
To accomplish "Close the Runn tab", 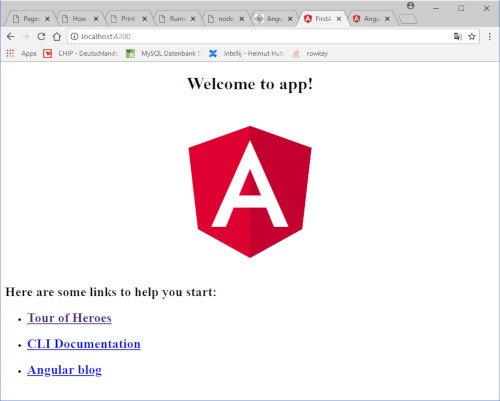I will [x=193, y=19].
